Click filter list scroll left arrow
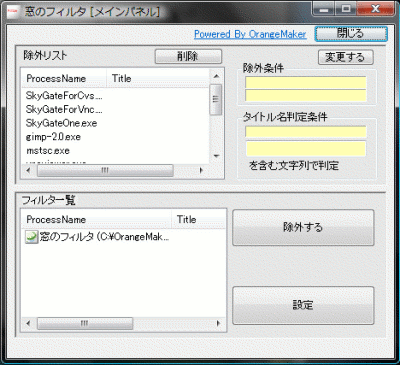 28,323
